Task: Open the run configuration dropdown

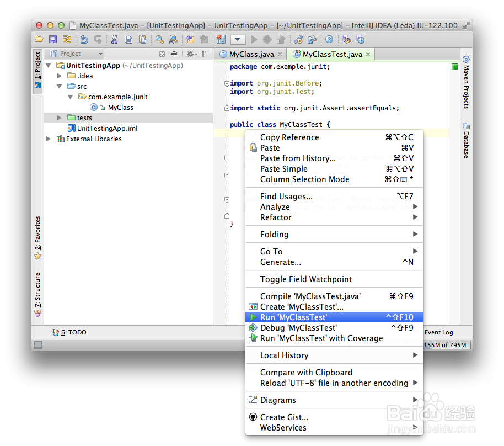Action: pos(238,40)
